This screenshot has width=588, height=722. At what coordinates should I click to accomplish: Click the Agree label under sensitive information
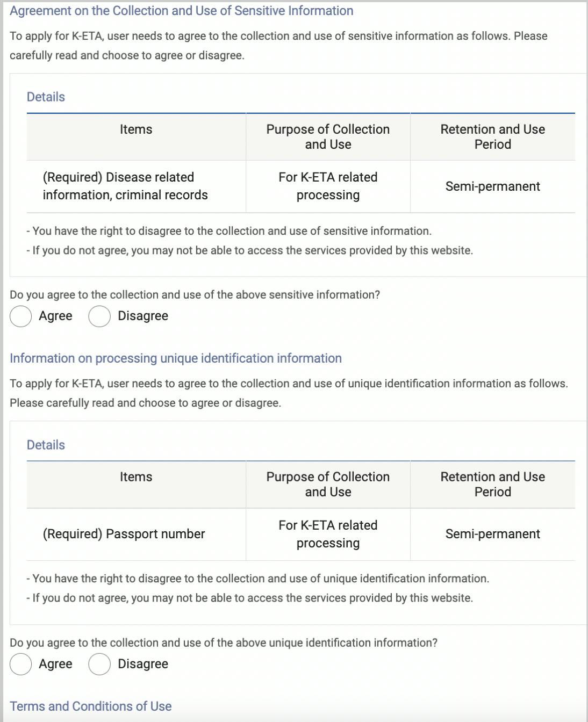tap(55, 316)
